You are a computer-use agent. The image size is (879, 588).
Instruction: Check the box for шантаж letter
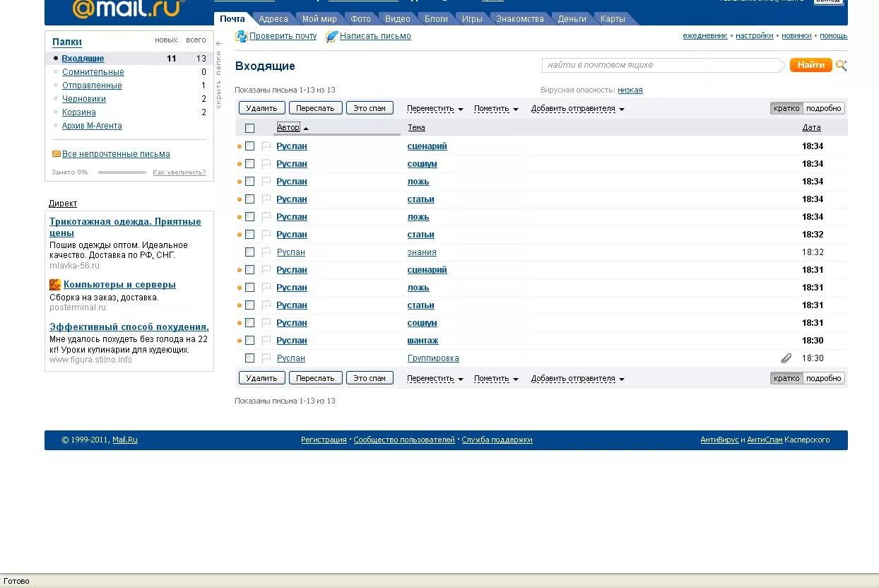point(249,341)
